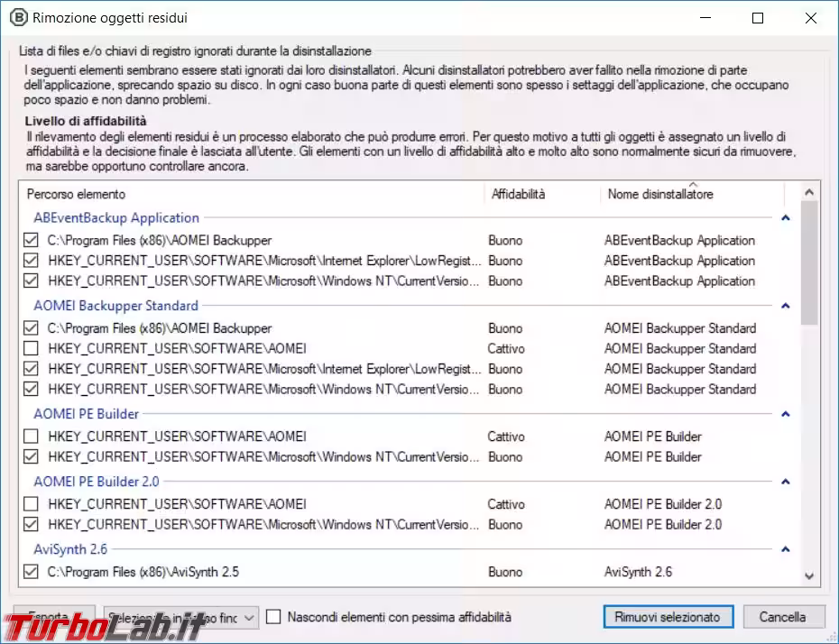Sort by 'Nome disinstallatore' column header
The height and width of the screenshot is (644, 839).
coord(690,194)
